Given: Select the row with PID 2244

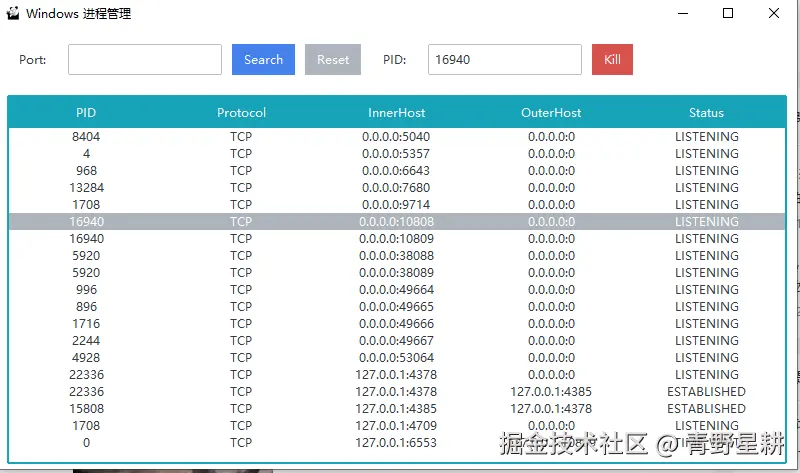Looking at the screenshot, I should (397, 341).
